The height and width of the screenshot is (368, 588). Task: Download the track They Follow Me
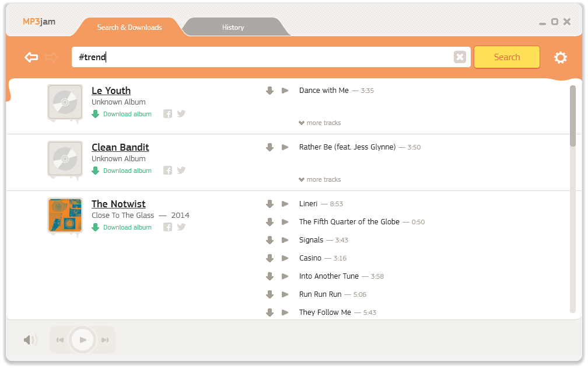pos(269,313)
